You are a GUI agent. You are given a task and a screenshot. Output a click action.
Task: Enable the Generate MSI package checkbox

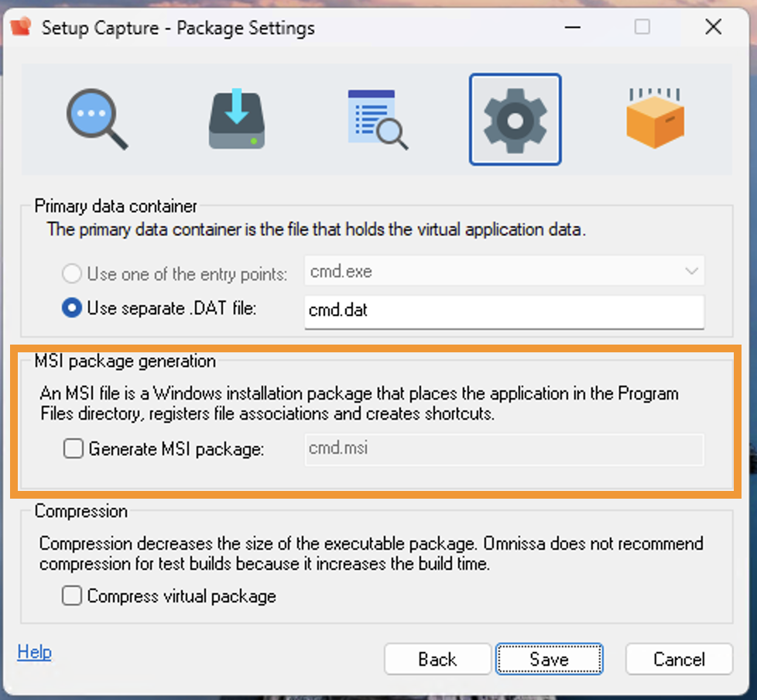pos(72,448)
